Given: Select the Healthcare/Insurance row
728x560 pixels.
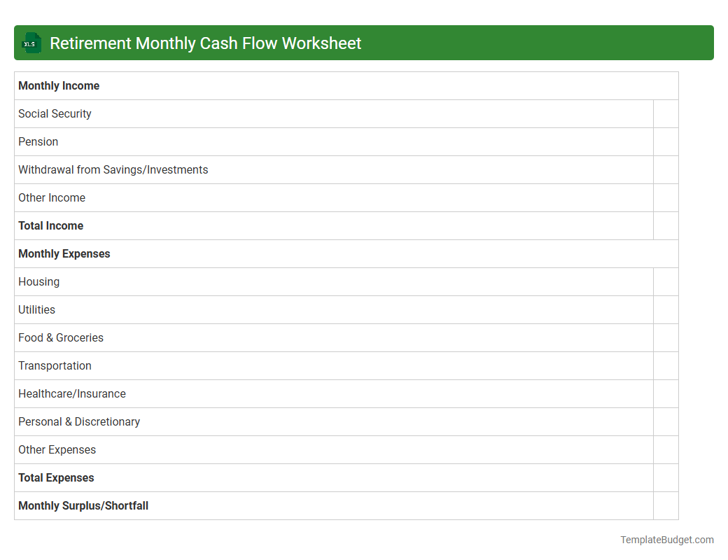Looking at the screenshot, I should (x=72, y=393).
